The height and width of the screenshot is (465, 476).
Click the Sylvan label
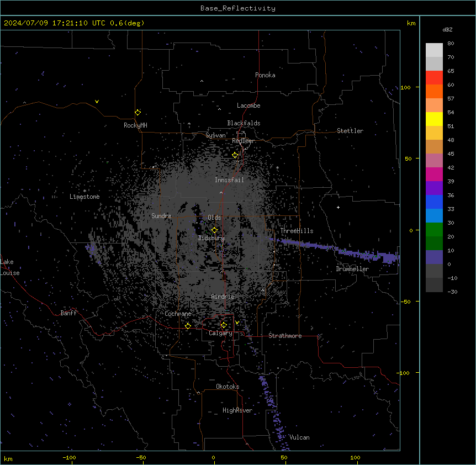pos(215,135)
